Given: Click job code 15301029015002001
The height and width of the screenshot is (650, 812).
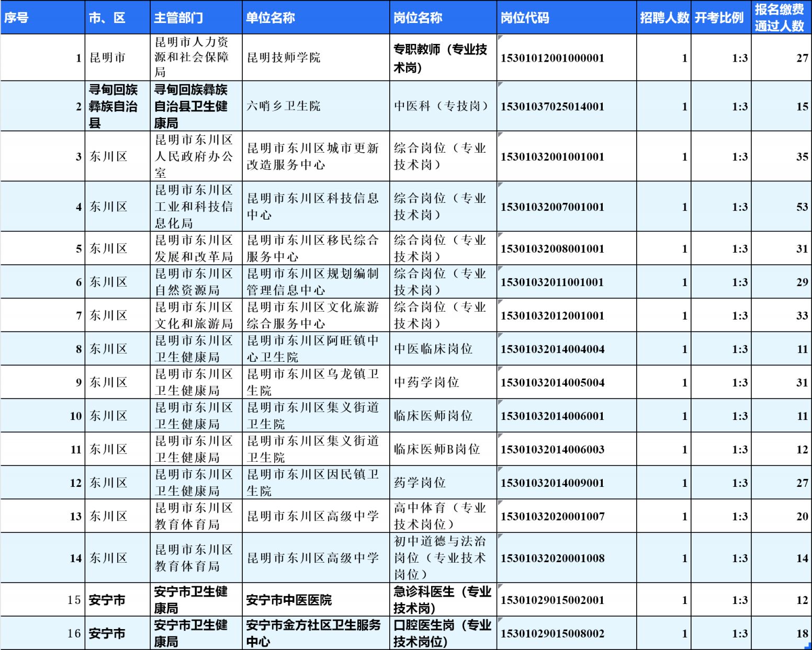Looking at the screenshot, I should (x=567, y=600).
